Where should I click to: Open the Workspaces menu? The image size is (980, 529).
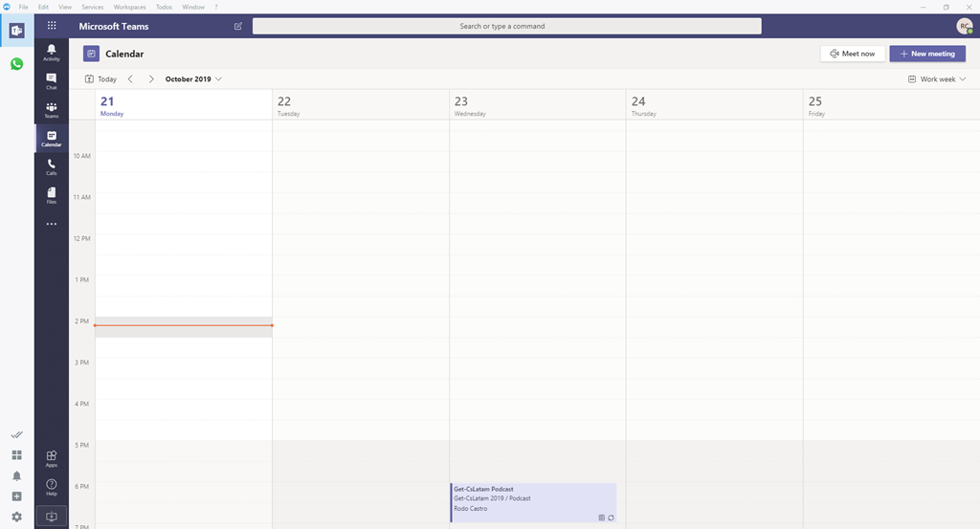pos(129,7)
